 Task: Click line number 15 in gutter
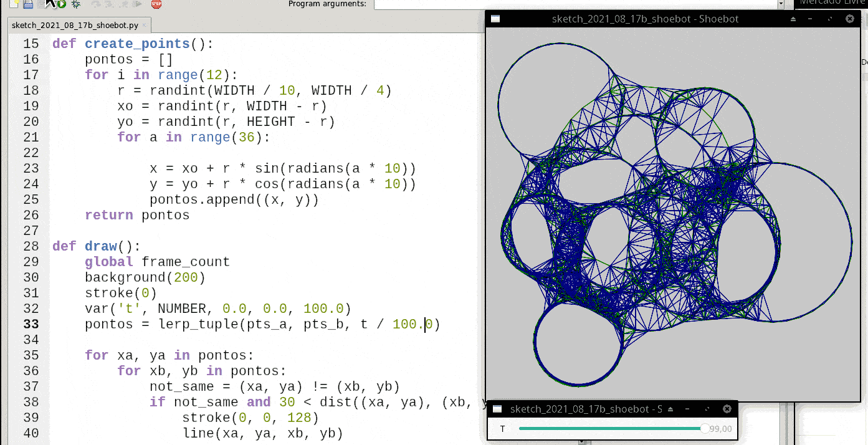pos(31,44)
